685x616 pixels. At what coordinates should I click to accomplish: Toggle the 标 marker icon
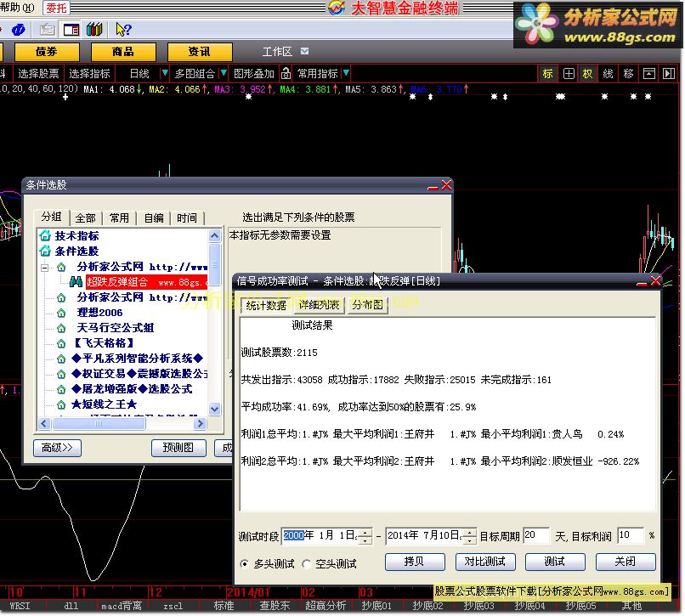point(548,74)
